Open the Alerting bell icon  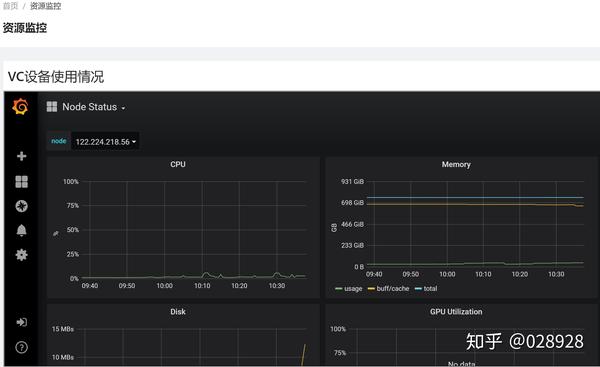(x=21, y=230)
